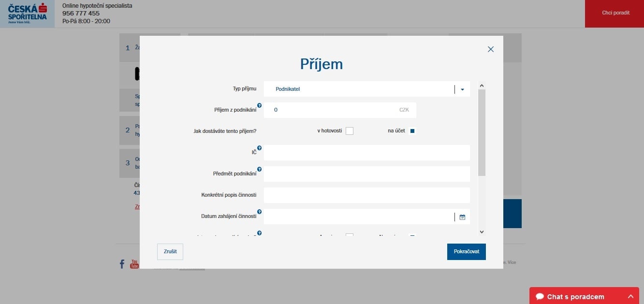Open the Facebook icon in the footer
Screen dimensions: 644x304
pos(122,264)
